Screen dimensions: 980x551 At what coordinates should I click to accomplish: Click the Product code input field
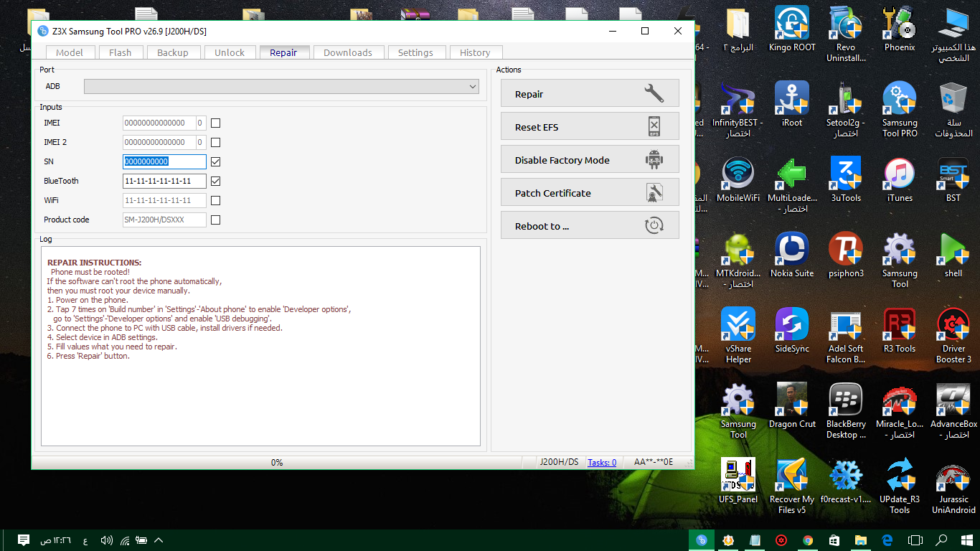click(x=164, y=220)
